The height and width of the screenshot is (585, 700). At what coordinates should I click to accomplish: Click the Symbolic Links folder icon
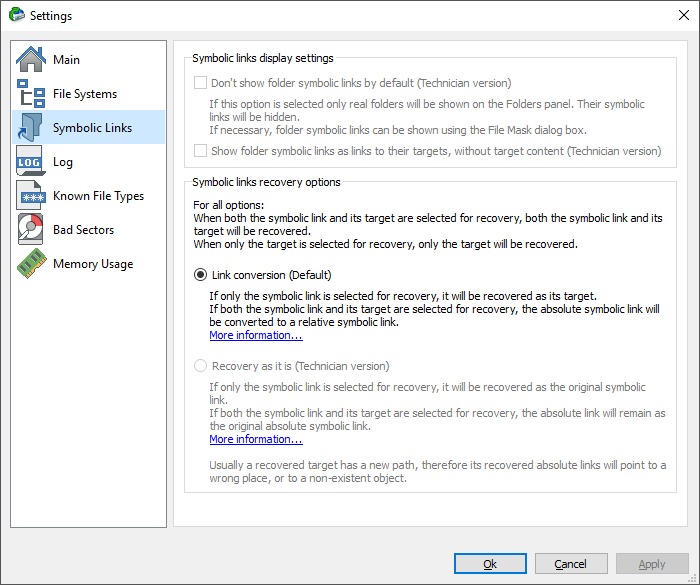30,127
